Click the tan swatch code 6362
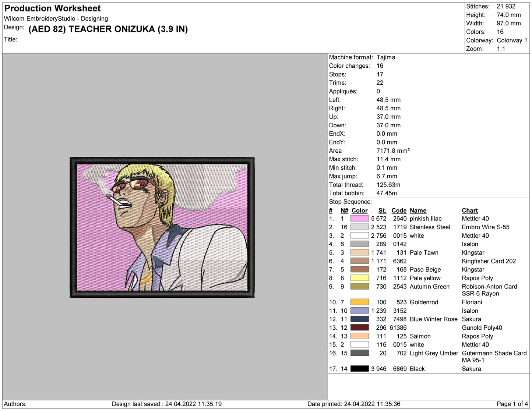The image size is (532, 411). point(359,261)
